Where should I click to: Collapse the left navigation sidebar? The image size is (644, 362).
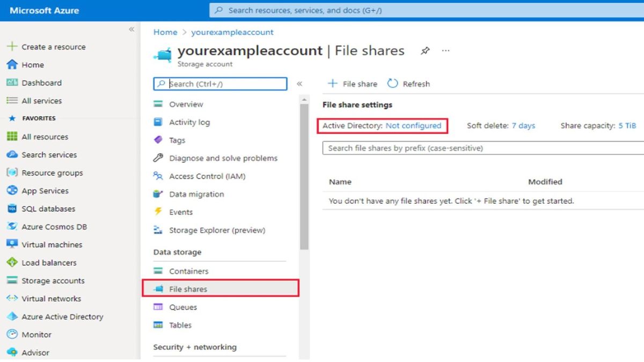pos(131,30)
